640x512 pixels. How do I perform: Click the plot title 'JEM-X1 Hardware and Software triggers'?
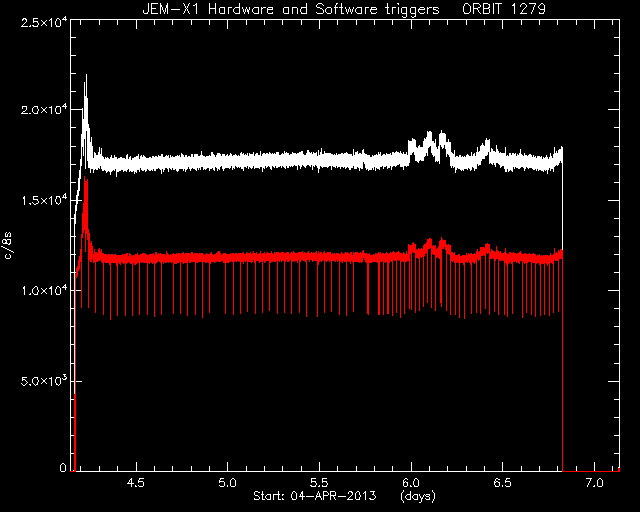tap(291, 9)
